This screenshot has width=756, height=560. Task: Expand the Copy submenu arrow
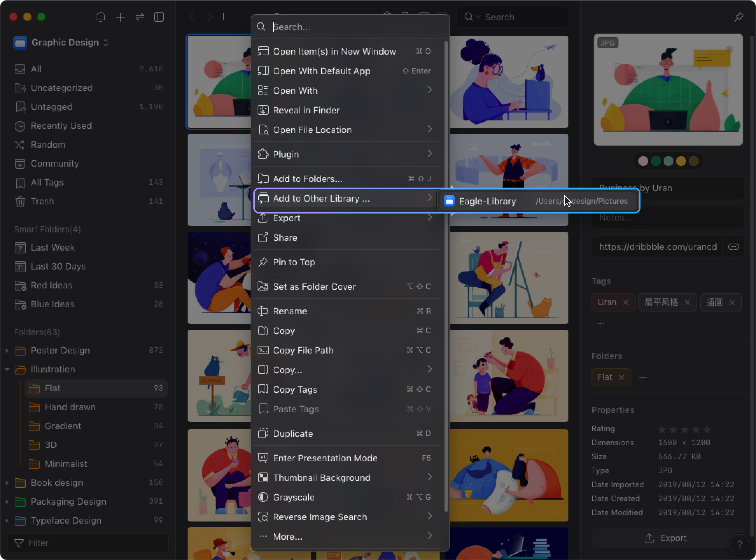(430, 369)
